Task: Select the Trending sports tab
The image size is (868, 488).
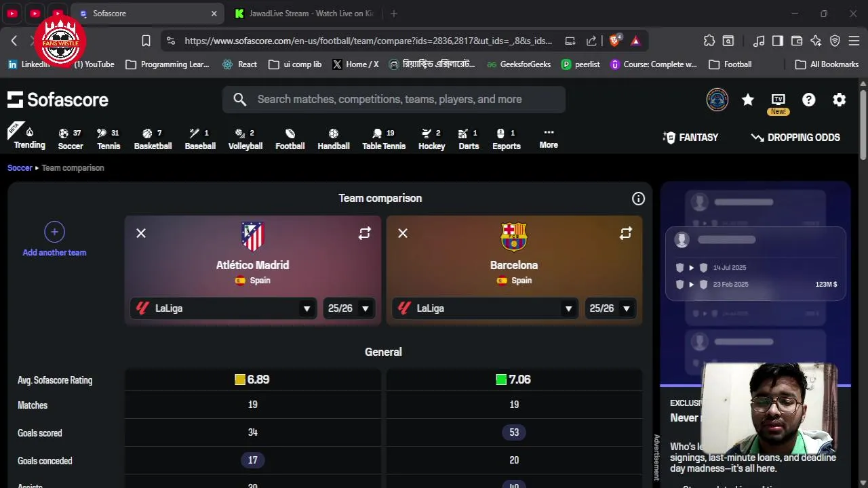Action: pos(29,138)
